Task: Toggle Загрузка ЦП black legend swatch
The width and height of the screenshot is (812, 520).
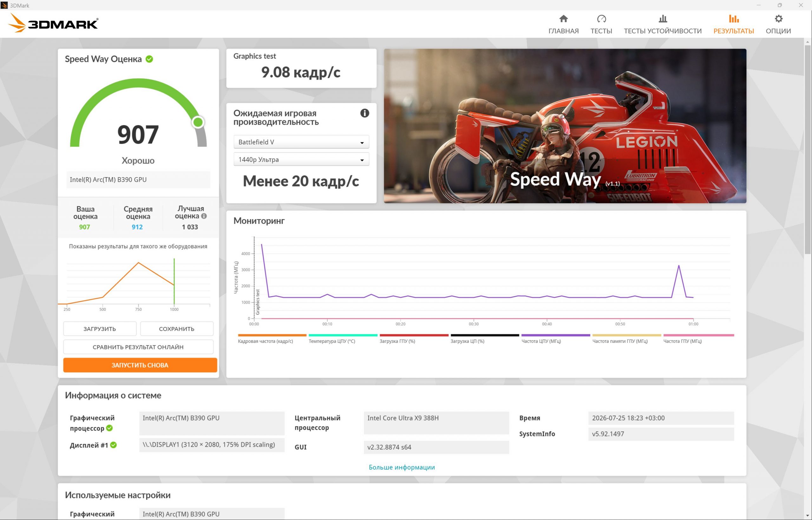Action: (485, 335)
